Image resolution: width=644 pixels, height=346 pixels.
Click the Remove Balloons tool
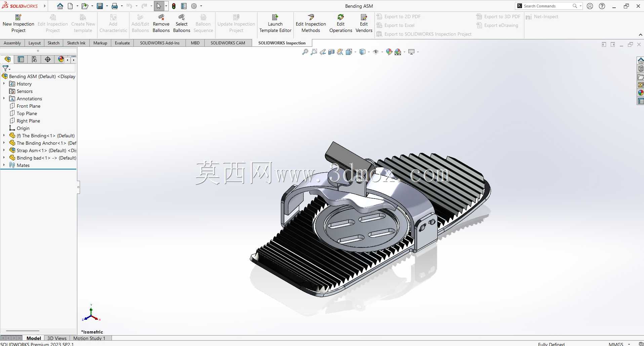pos(161,23)
